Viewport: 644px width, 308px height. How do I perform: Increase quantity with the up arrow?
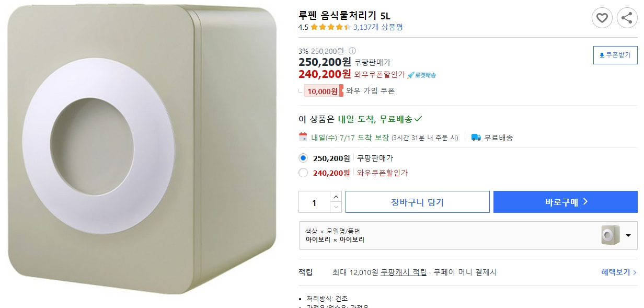coord(336,197)
